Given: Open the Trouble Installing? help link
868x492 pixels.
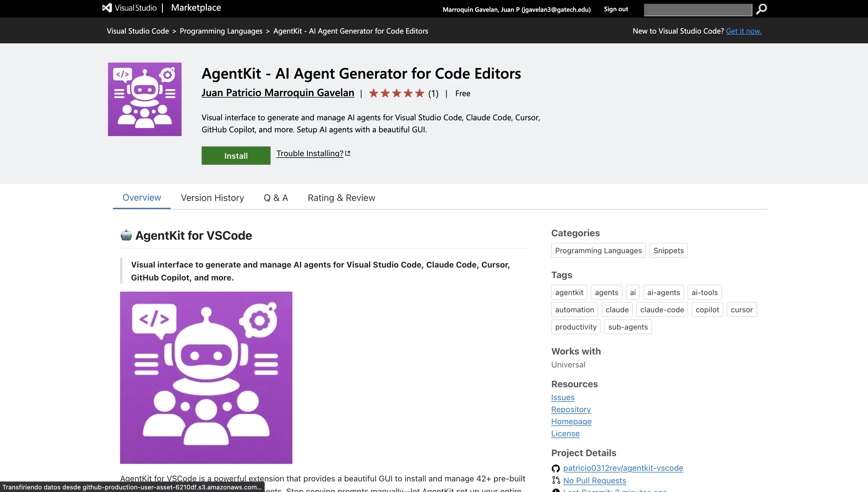Looking at the screenshot, I should pyautogui.click(x=310, y=153).
